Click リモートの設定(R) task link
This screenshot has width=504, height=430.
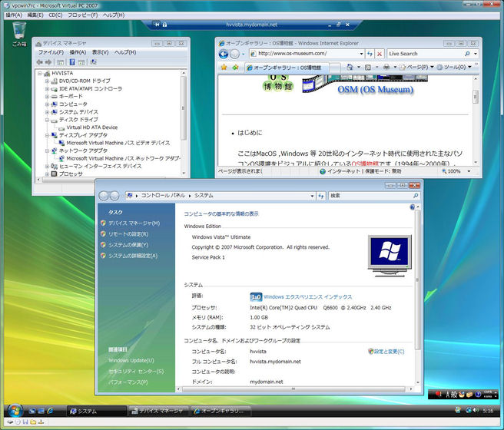point(128,234)
